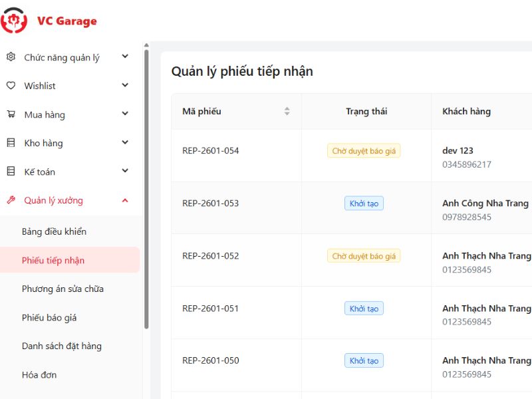This screenshot has height=399, width=532.
Task: Select the gear icon beside Chức năng quản lý
Action: coord(13,57)
